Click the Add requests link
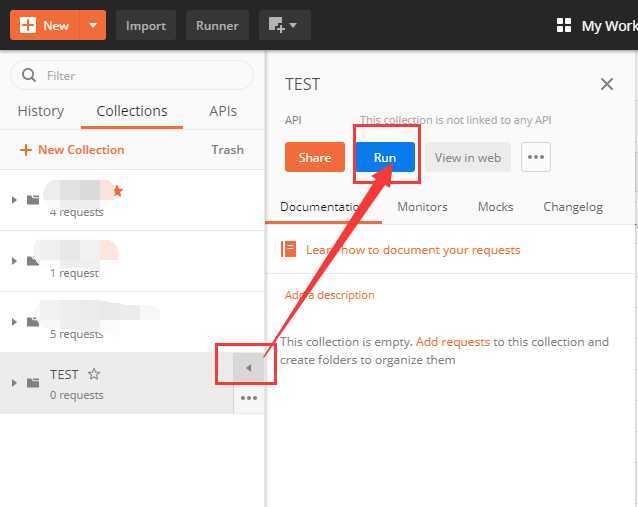This screenshot has width=638, height=507. tap(453, 342)
